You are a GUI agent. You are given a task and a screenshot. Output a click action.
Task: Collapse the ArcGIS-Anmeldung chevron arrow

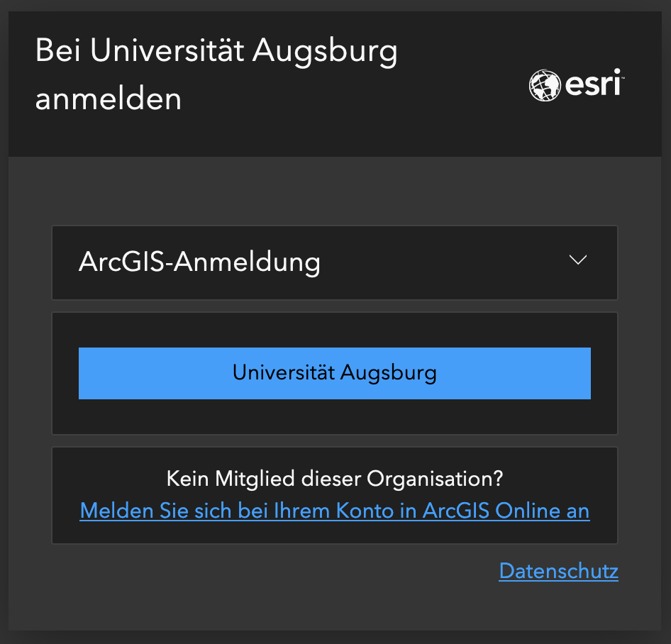click(x=578, y=260)
